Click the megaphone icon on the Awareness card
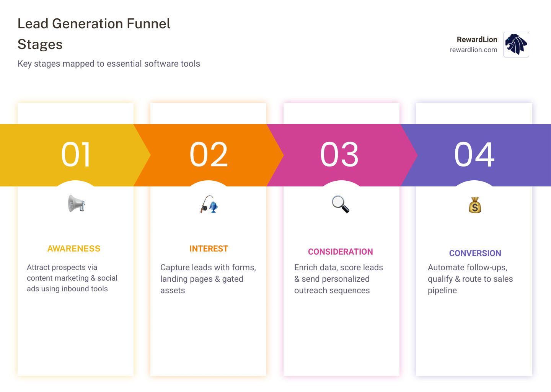 [x=75, y=204]
